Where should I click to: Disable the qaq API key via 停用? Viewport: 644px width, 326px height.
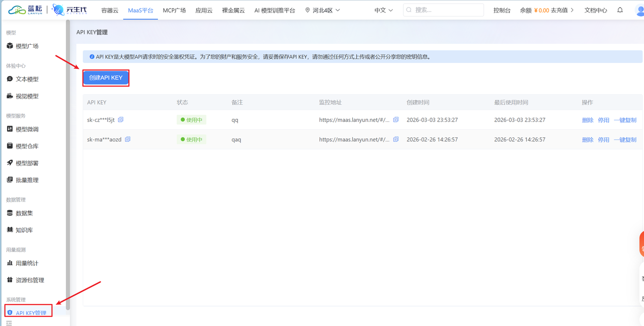coord(603,139)
